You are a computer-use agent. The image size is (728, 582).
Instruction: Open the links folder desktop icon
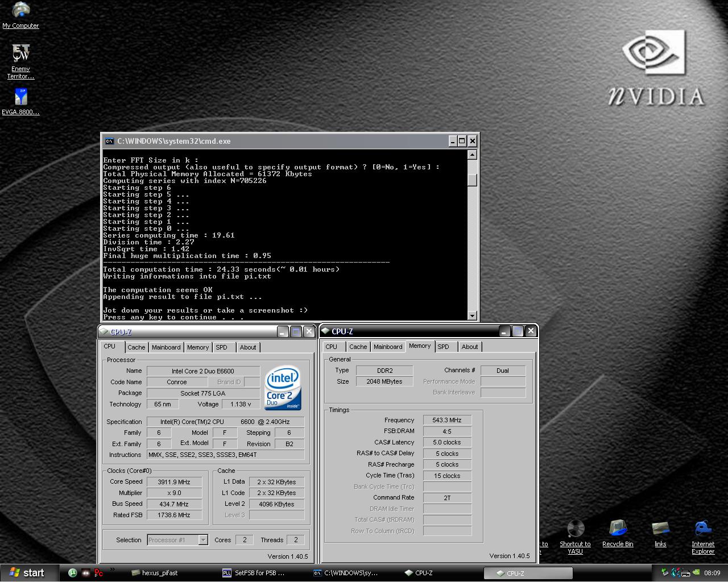click(660, 534)
